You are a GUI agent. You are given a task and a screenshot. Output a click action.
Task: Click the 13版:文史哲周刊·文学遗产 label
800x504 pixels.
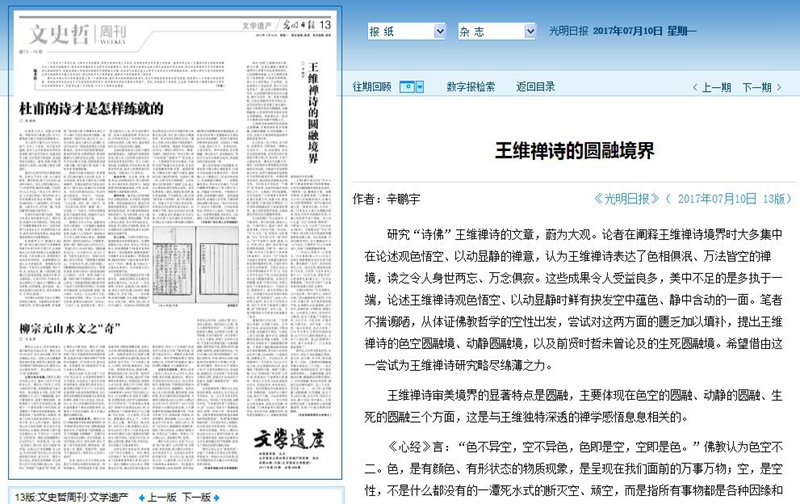coord(71,497)
